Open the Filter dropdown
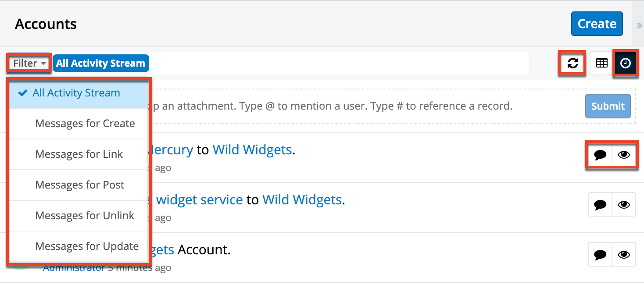Image resolution: width=644 pixels, height=285 pixels. (x=29, y=64)
